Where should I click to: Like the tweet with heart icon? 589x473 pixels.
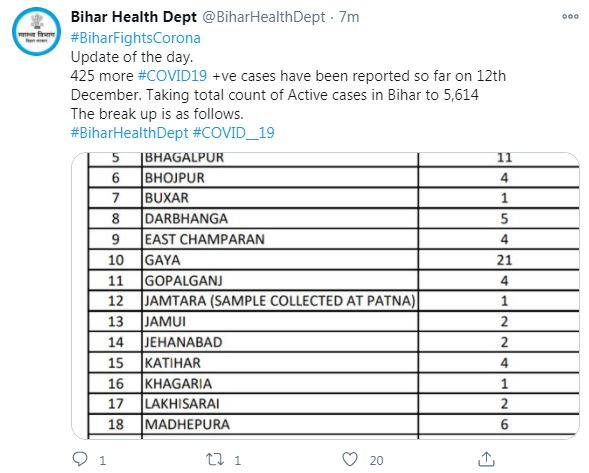350,459
